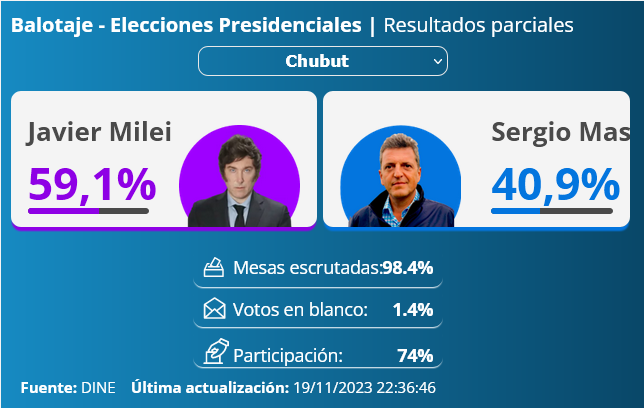Image resolution: width=644 pixels, height=408 pixels.
Task: Click the purple progress bar under 59,1%
Action: pos(88,211)
